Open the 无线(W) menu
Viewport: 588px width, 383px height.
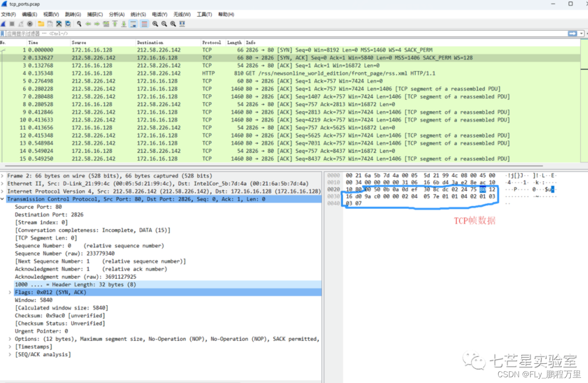tap(182, 15)
